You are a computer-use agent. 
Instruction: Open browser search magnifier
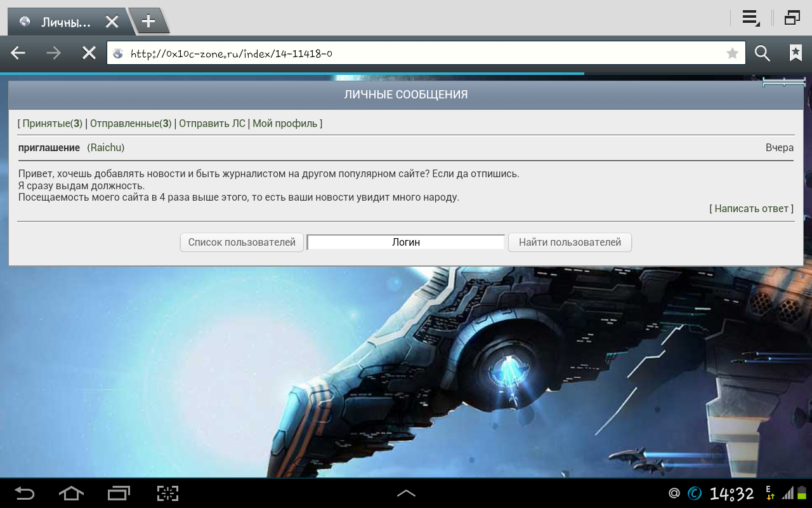pyautogui.click(x=763, y=53)
